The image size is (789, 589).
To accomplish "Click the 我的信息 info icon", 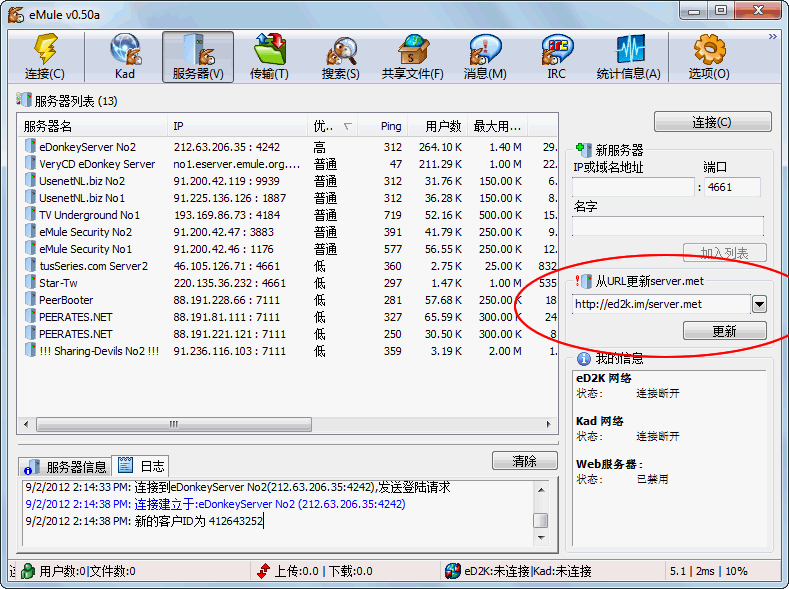I will coord(584,359).
